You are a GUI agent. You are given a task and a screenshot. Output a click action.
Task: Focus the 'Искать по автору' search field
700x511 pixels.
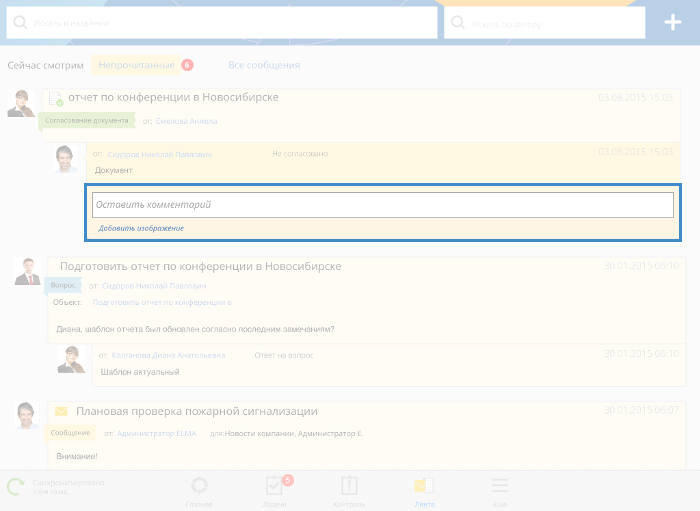(x=545, y=22)
